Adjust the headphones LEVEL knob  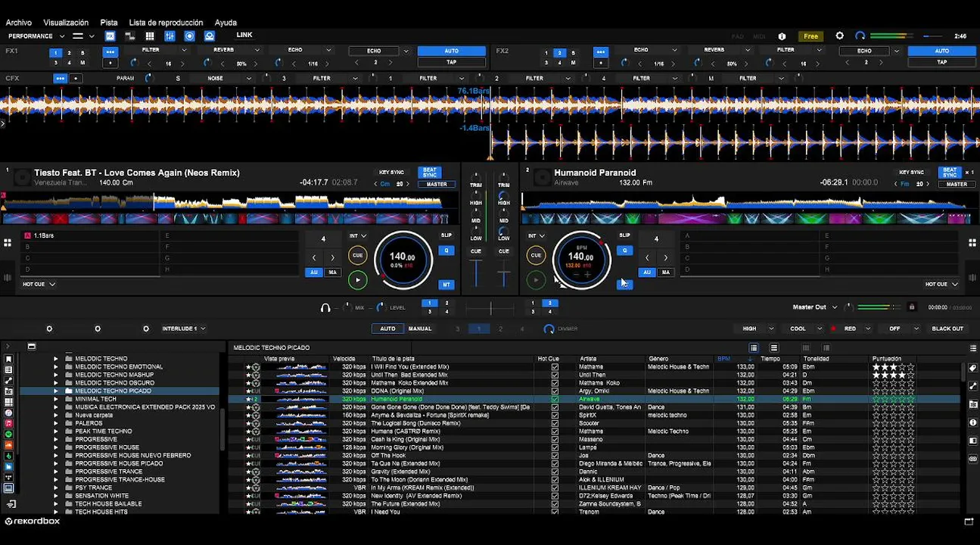coord(380,308)
